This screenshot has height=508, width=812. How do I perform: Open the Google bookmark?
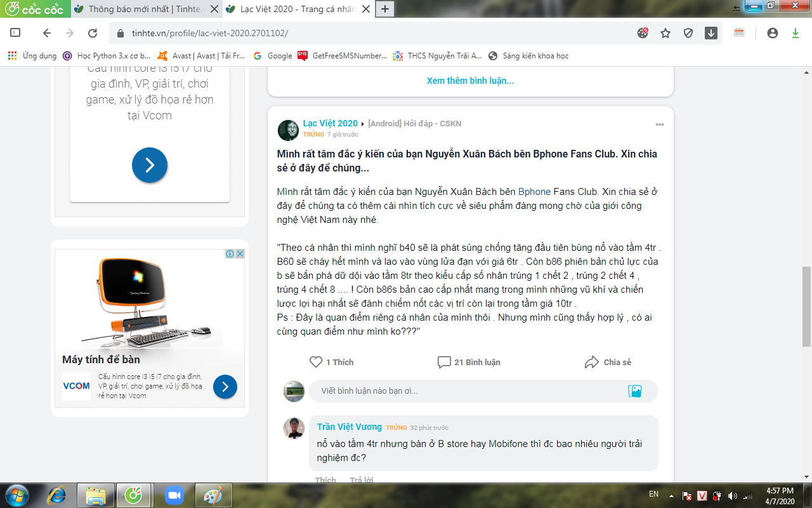click(x=273, y=56)
